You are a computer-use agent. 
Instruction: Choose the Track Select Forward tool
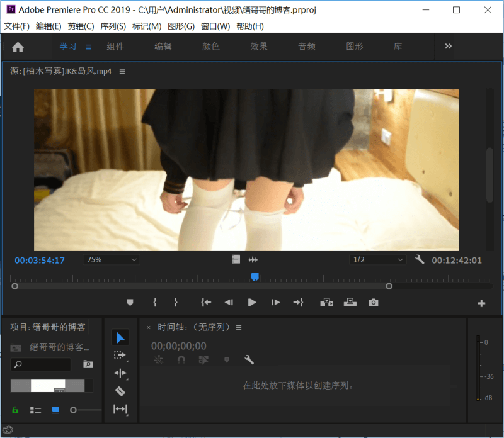coord(120,356)
